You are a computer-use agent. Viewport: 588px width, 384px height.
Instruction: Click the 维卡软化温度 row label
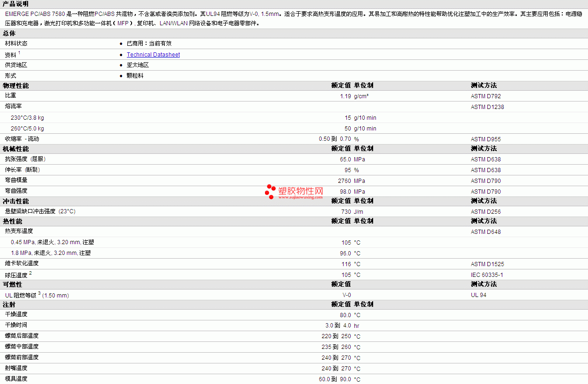pyautogui.click(x=22, y=263)
